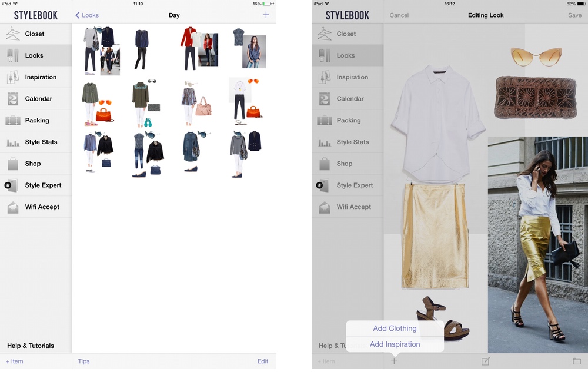Tap Shop bag icon on Day screen sidebar
This screenshot has width=588, height=375.
point(13,164)
